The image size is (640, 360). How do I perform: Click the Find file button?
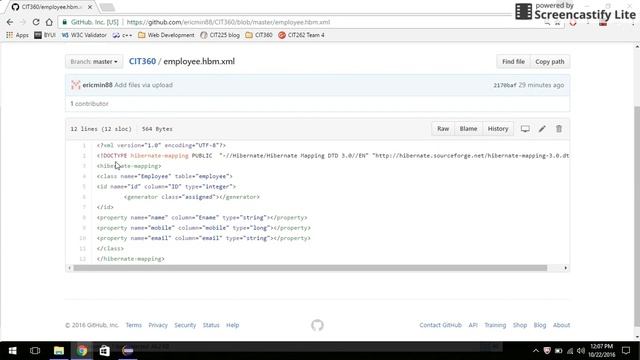(x=513, y=62)
